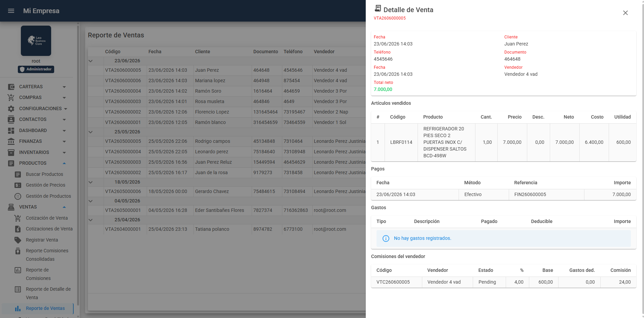Click the COMPRAS shopping cart icon
This screenshot has height=318, width=644.
click(x=11, y=98)
